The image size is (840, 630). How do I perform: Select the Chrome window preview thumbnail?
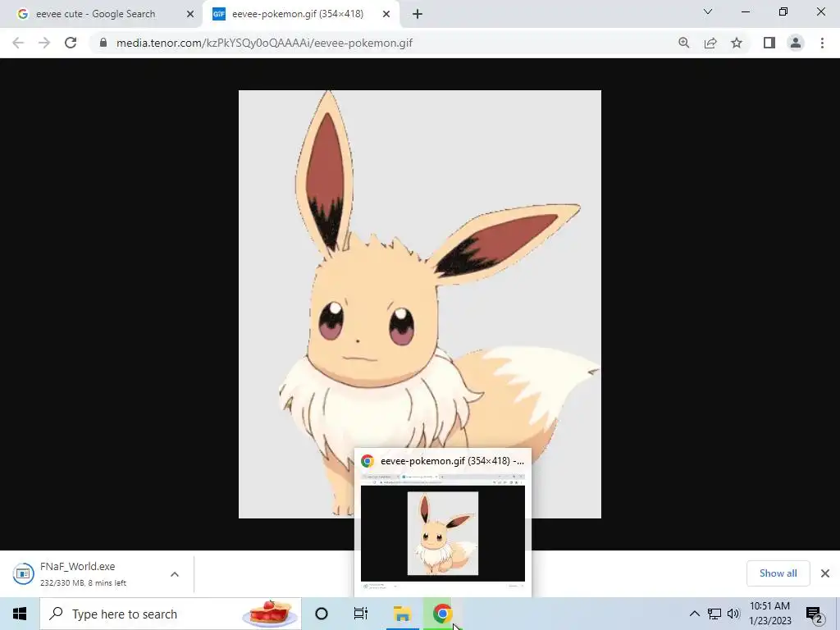pos(443,533)
